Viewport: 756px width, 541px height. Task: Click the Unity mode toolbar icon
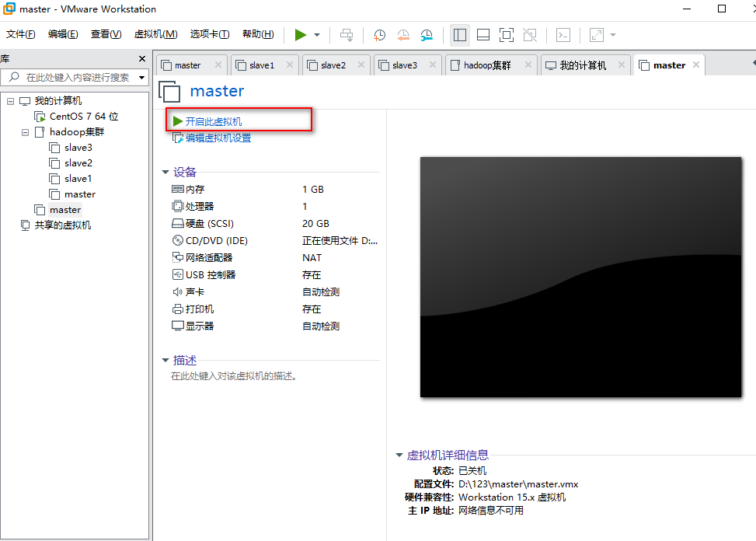pyautogui.click(x=530, y=35)
